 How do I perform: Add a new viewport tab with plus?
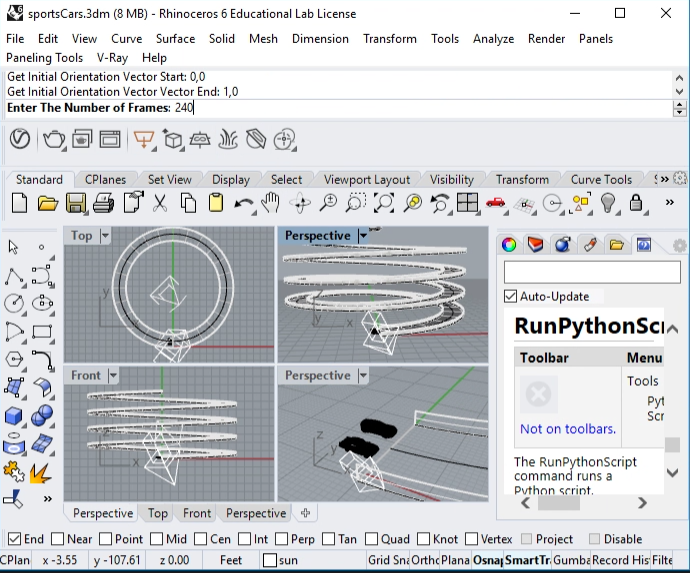pyautogui.click(x=305, y=513)
